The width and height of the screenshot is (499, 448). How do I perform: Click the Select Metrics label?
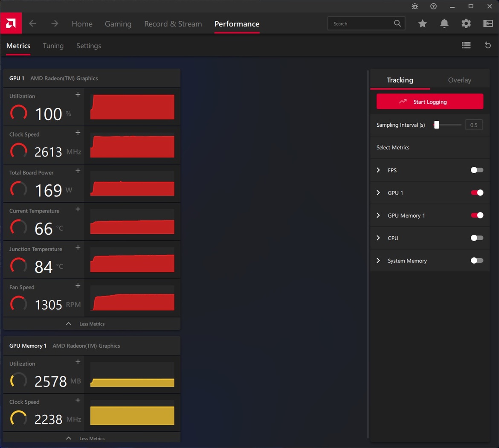point(393,148)
